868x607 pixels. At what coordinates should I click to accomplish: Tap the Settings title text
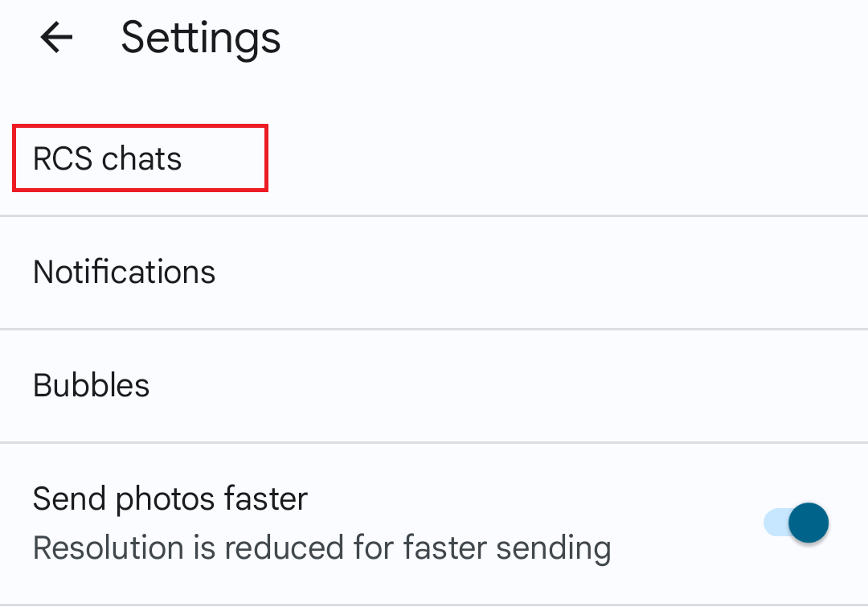pos(200,37)
